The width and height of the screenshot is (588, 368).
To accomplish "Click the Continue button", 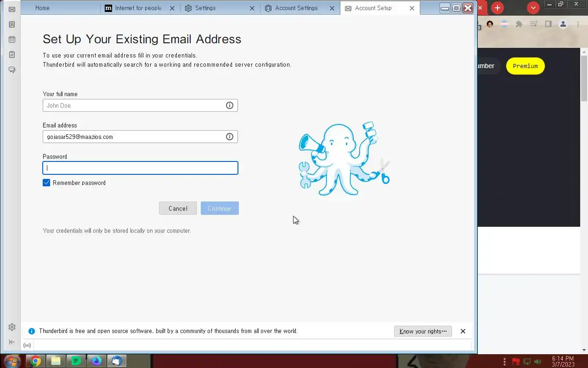I will 220,208.
